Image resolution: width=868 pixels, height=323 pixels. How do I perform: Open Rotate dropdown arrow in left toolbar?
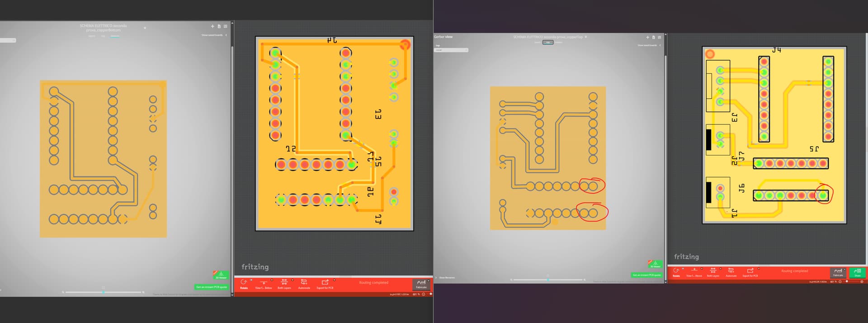(251, 280)
